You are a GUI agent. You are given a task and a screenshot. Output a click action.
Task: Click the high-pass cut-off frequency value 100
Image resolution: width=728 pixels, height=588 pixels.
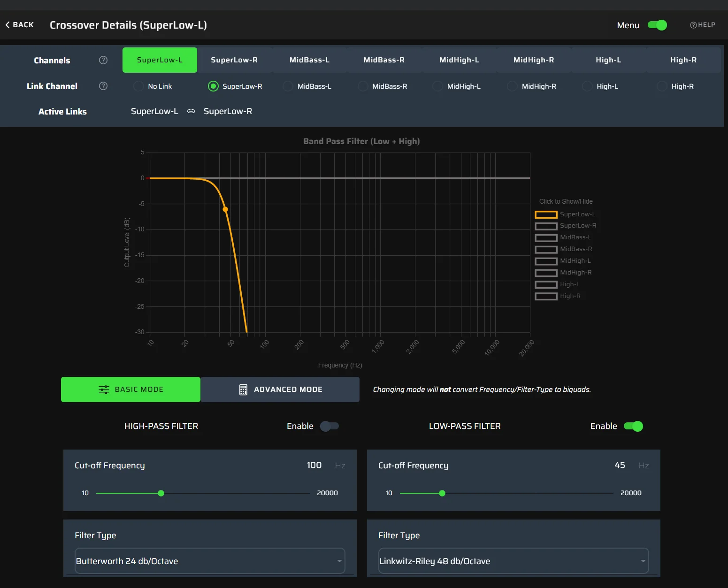(314, 465)
